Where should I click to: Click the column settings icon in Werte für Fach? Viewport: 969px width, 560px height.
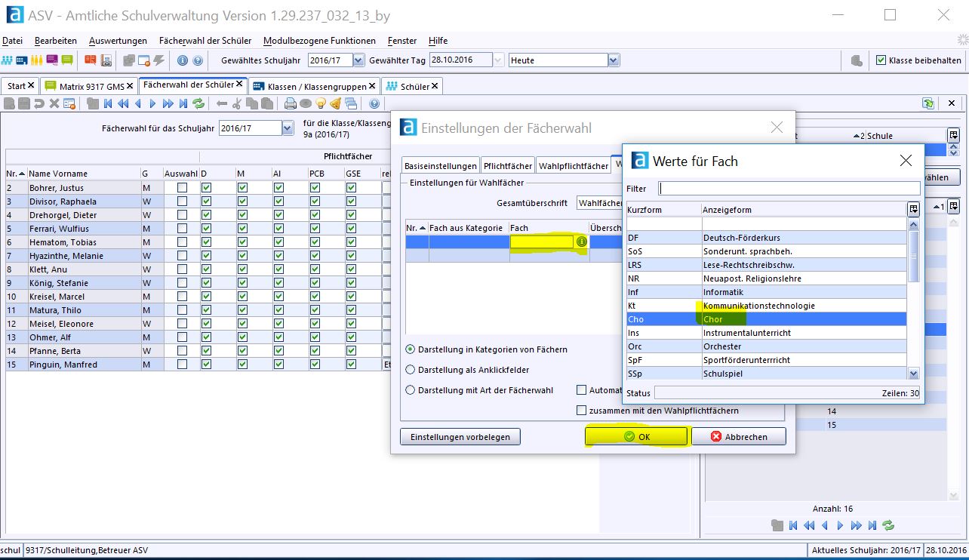pos(913,209)
